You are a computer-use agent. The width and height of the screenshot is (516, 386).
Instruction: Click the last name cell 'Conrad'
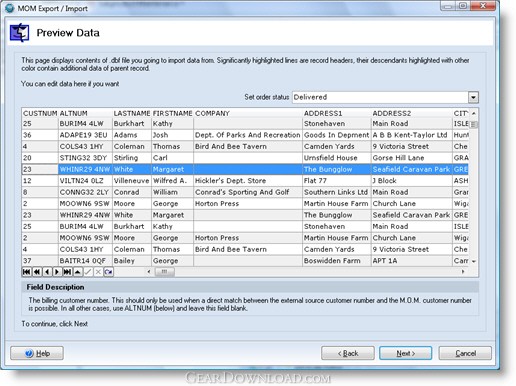tap(132, 192)
